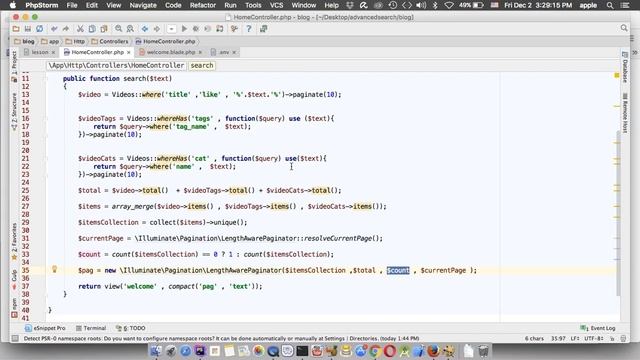Open the run configuration dropdown
Screen dimensions: 640x360
(x=171, y=29)
